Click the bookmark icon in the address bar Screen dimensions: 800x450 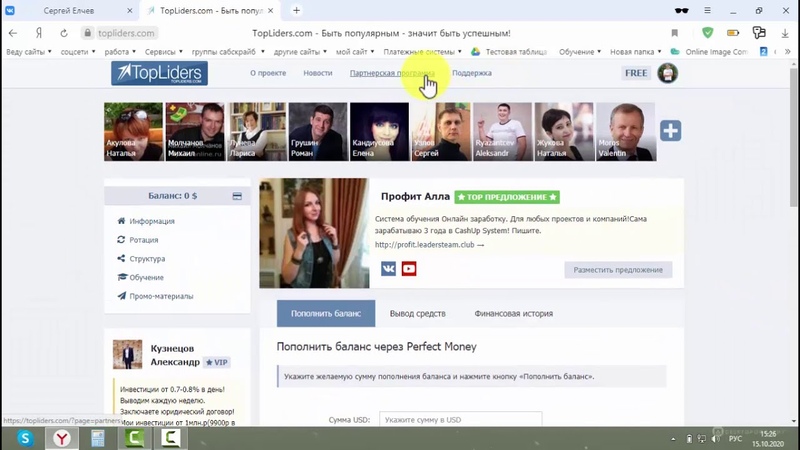674,33
